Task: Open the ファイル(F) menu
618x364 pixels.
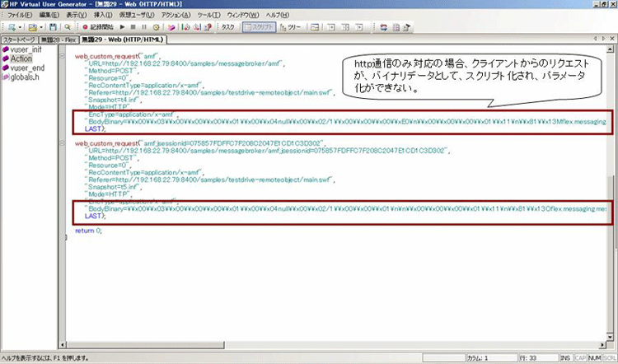Action: tap(19, 15)
